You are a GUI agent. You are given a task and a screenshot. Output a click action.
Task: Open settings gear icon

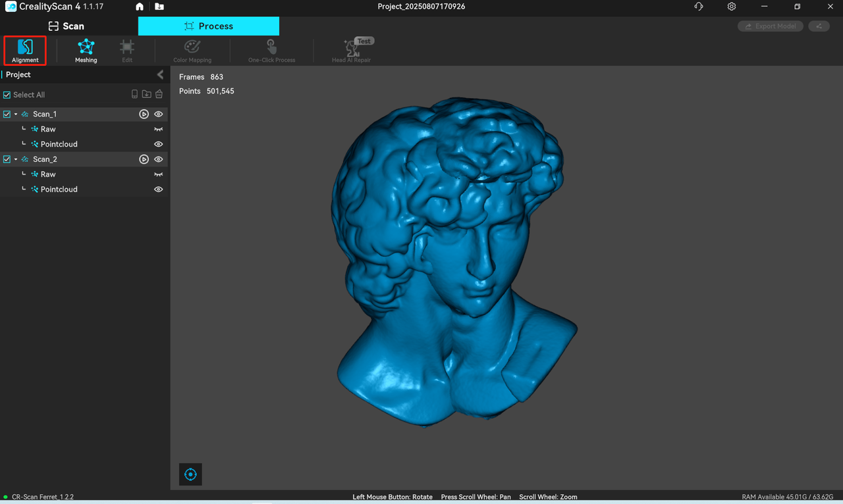732,7
